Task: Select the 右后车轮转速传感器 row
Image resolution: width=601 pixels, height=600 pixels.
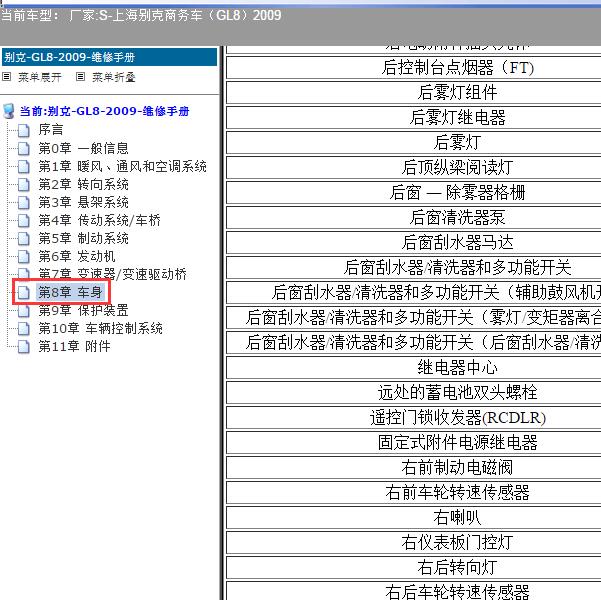Action: pos(414,591)
